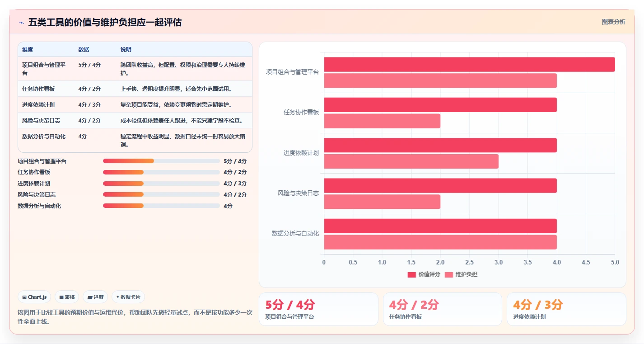Screen dimensions: 644x344
Task: Click the darker 价值评分 bar for 风险与决策日志
Action: (x=440, y=186)
